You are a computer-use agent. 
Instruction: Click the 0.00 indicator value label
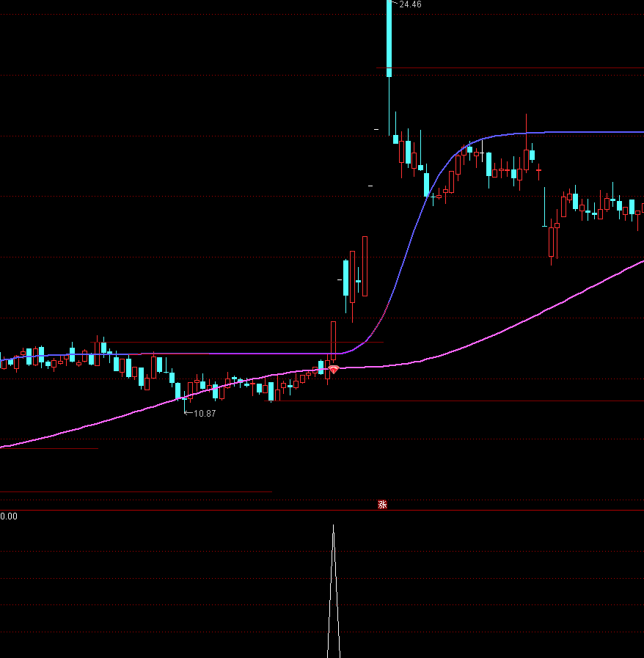click(9, 516)
